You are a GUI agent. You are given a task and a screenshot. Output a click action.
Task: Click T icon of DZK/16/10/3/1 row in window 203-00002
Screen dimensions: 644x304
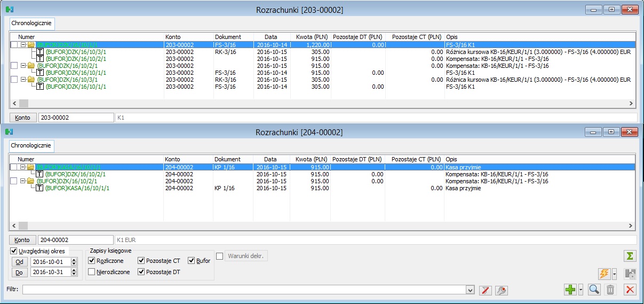click(40, 52)
